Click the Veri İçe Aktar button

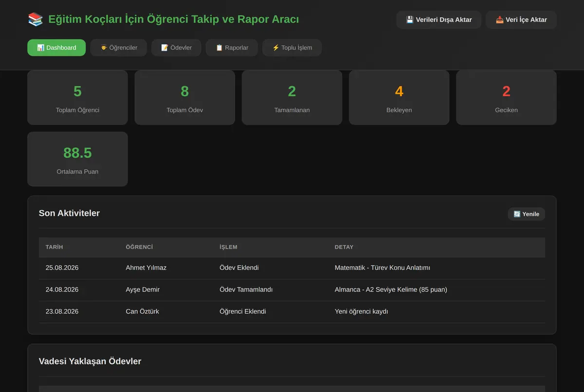coord(521,20)
